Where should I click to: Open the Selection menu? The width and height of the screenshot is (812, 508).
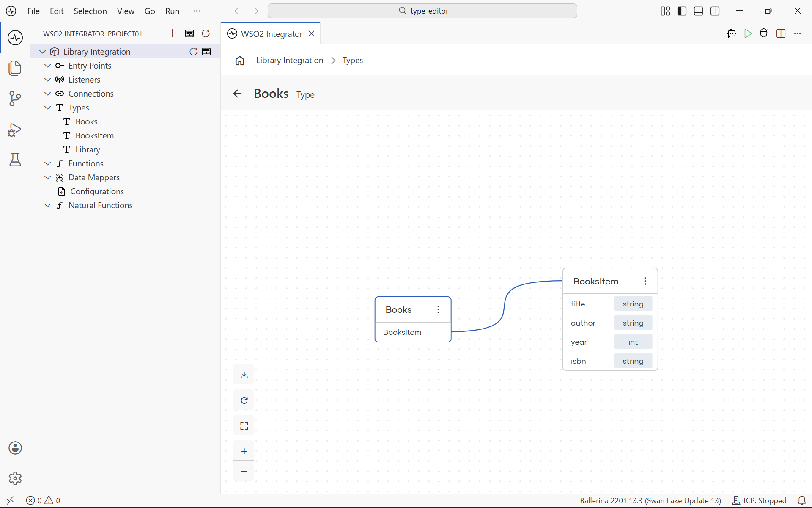(x=90, y=11)
